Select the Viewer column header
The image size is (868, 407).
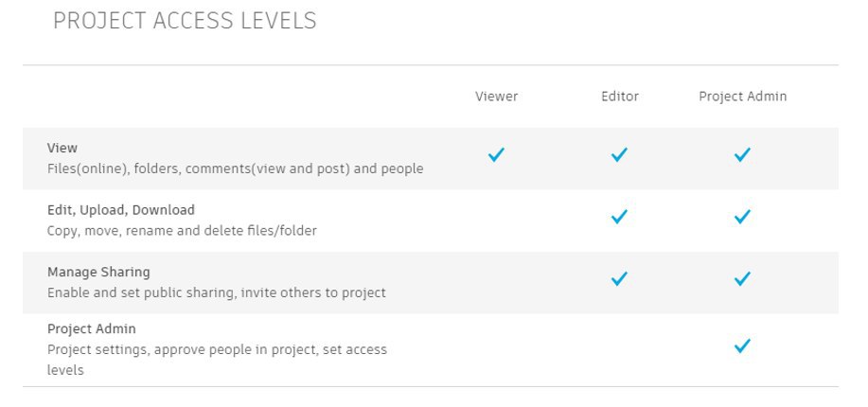(497, 97)
